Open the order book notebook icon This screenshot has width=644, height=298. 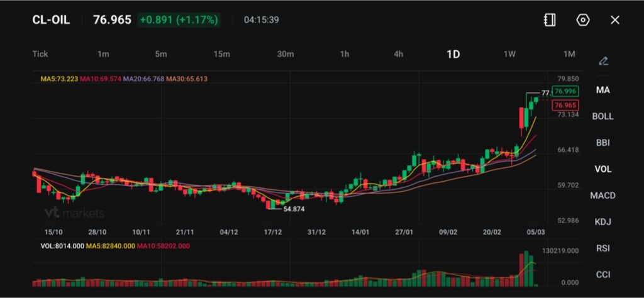click(x=550, y=20)
